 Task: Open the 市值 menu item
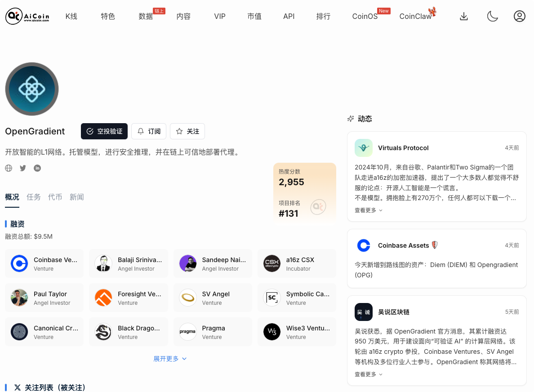pyautogui.click(x=254, y=16)
